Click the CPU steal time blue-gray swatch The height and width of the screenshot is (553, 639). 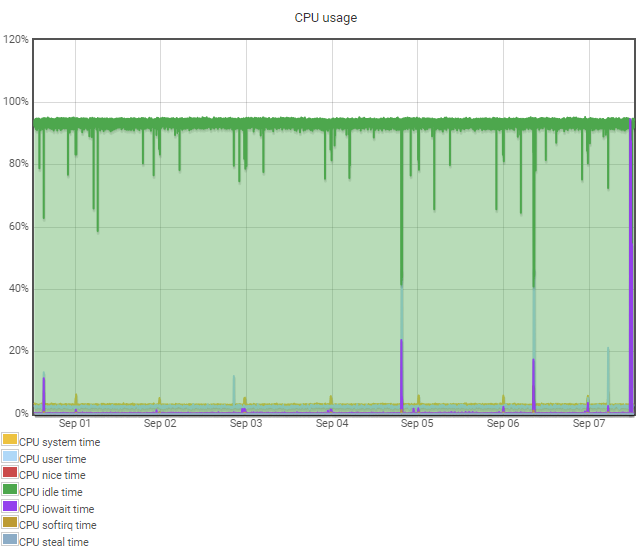[x=10, y=539]
